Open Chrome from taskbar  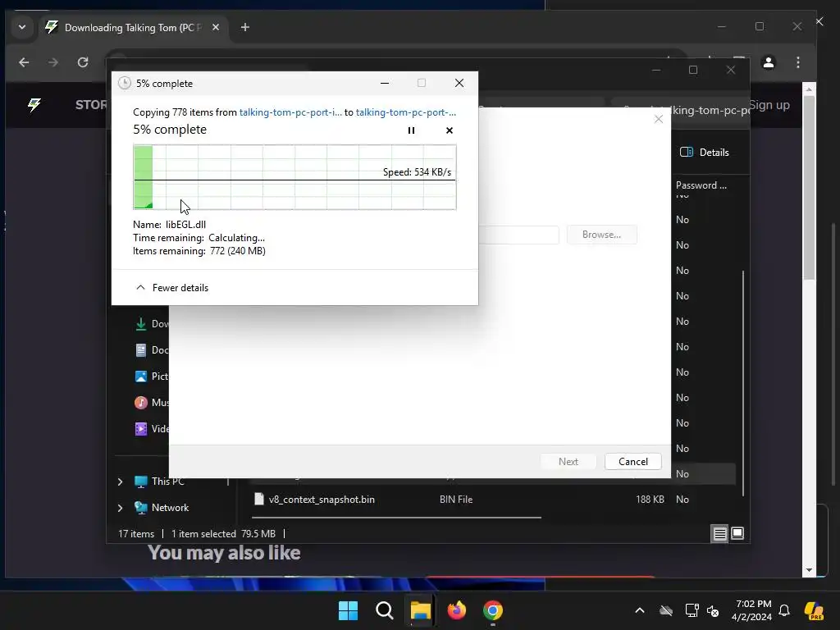pos(493,610)
